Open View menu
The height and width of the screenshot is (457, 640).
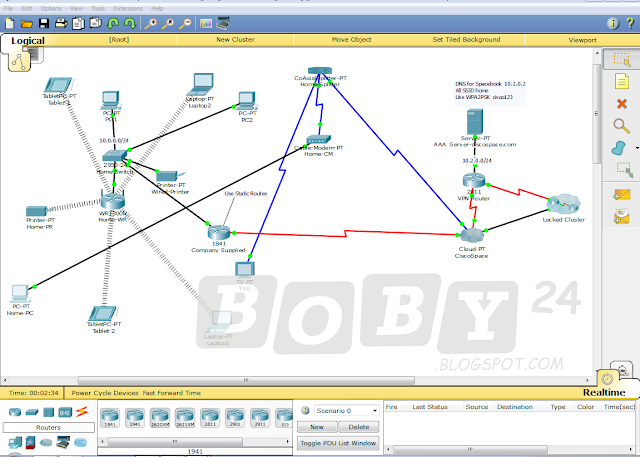tap(76, 8)
